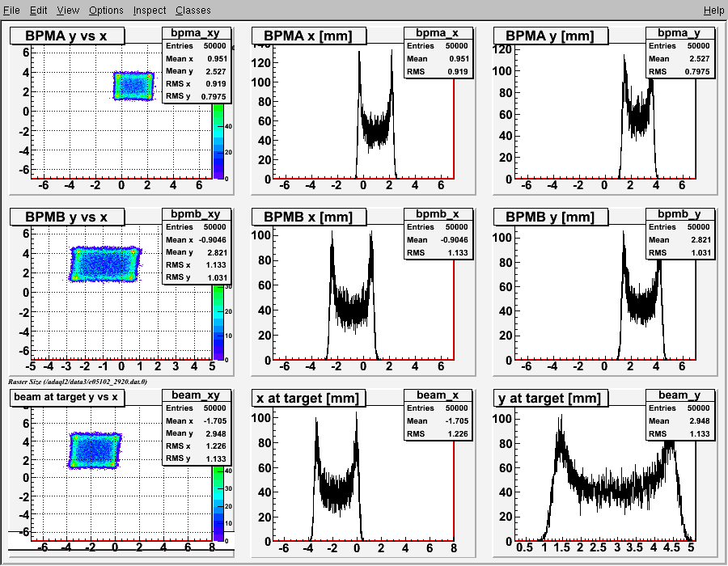Click 'RMS 1.133' in bpmb_x stats
This screenshot has width=728, height=566.
pyautogui.click(x=438, y=252)
